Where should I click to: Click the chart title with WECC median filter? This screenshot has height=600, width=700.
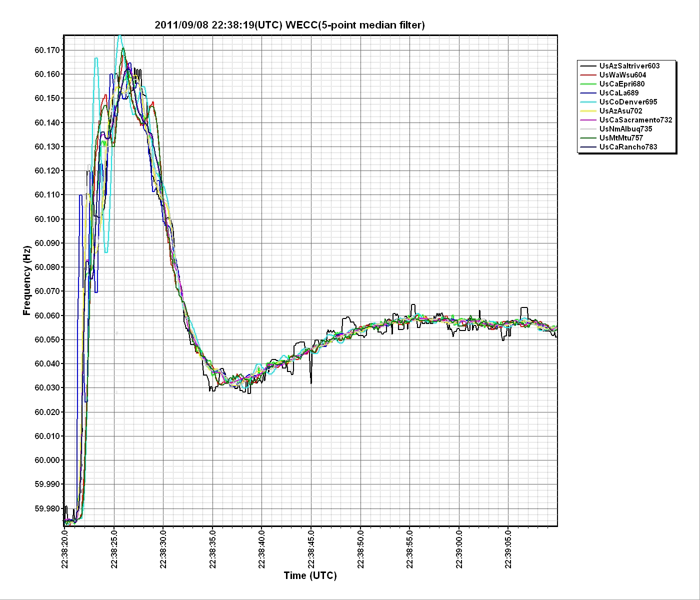pyautogui.click(x=289, y=25)
